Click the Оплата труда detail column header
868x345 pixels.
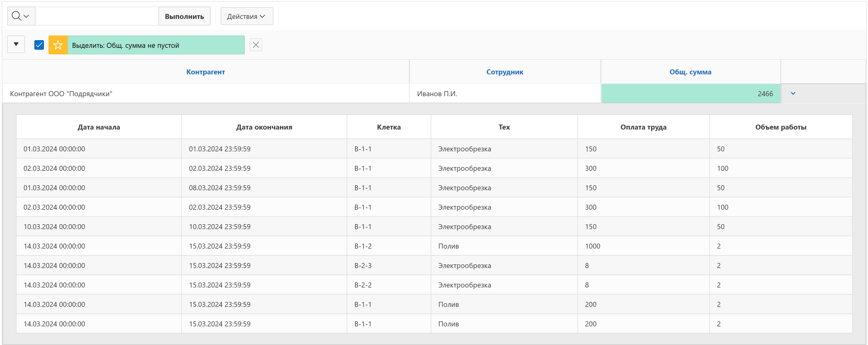pyautogui.click(x=643, y=127)
